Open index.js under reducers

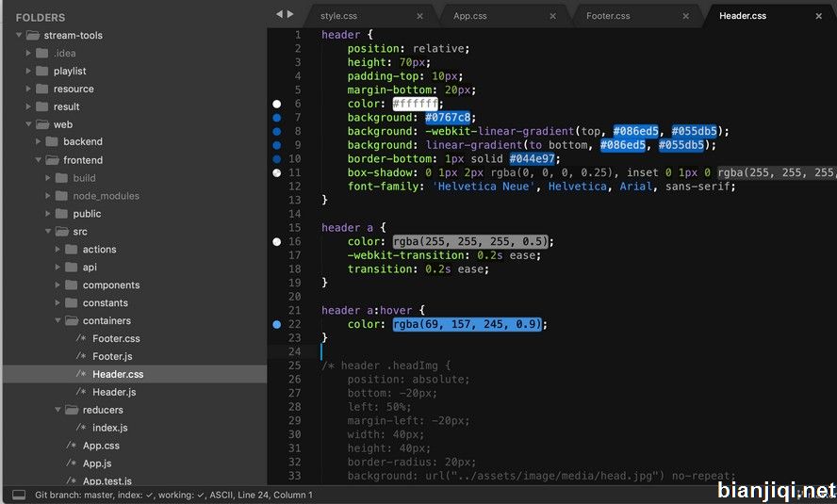(x=110, y=428)
